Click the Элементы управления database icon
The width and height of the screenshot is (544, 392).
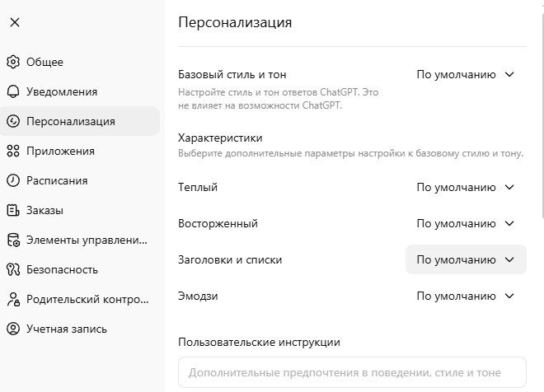pos(12,240)
